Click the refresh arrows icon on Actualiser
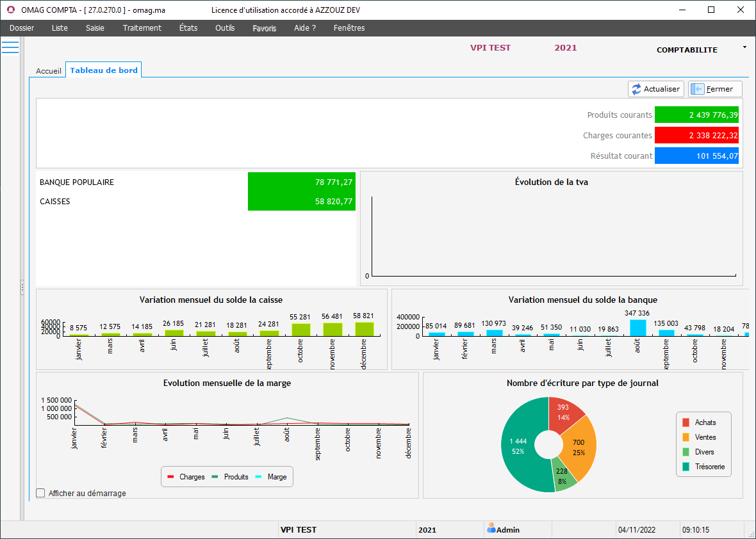This screenshot has width=756, height=539. (x=636, y=90)
